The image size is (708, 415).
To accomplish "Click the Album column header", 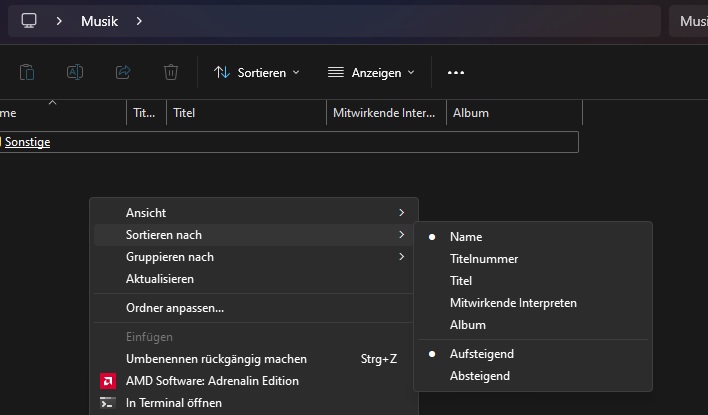I will [471, 113].
